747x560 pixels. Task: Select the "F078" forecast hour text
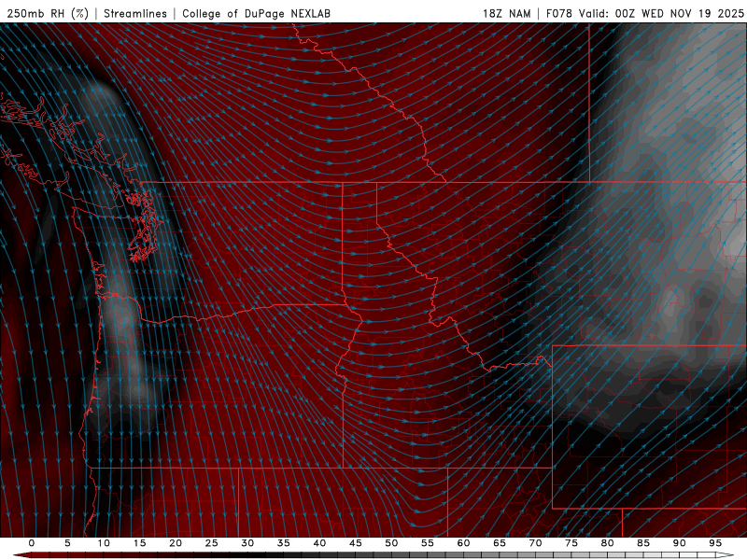pyautogui.click(x=559, y=13)
